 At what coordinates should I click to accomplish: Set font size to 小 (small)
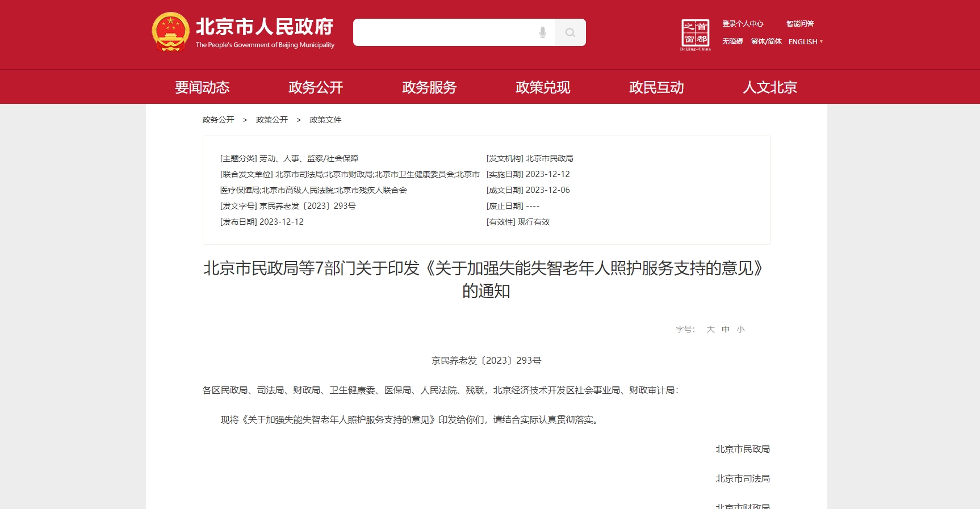(740, 329)
